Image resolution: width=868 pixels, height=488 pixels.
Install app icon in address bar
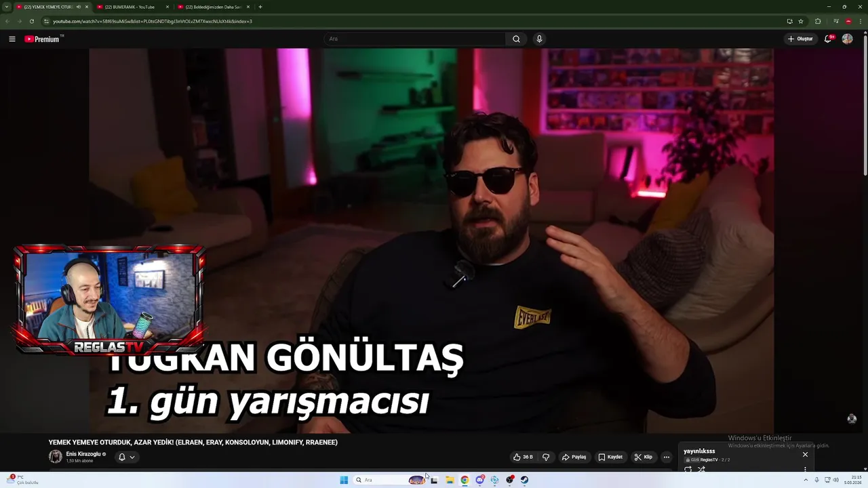[789, 21]
